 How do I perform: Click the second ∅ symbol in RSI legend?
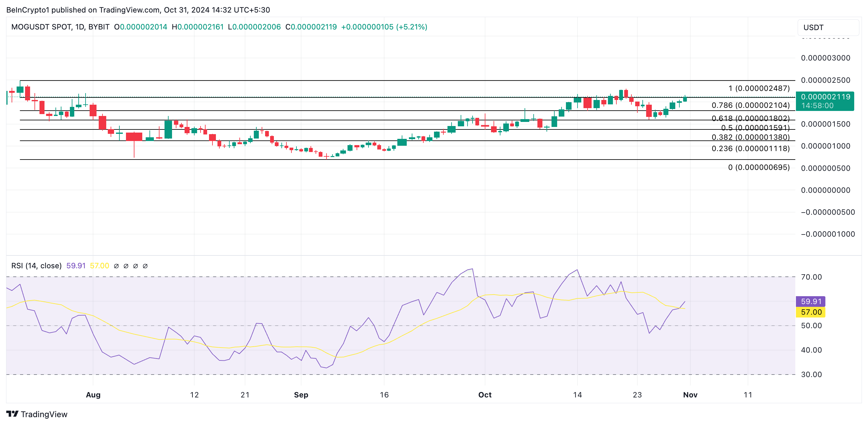point(126,266)
